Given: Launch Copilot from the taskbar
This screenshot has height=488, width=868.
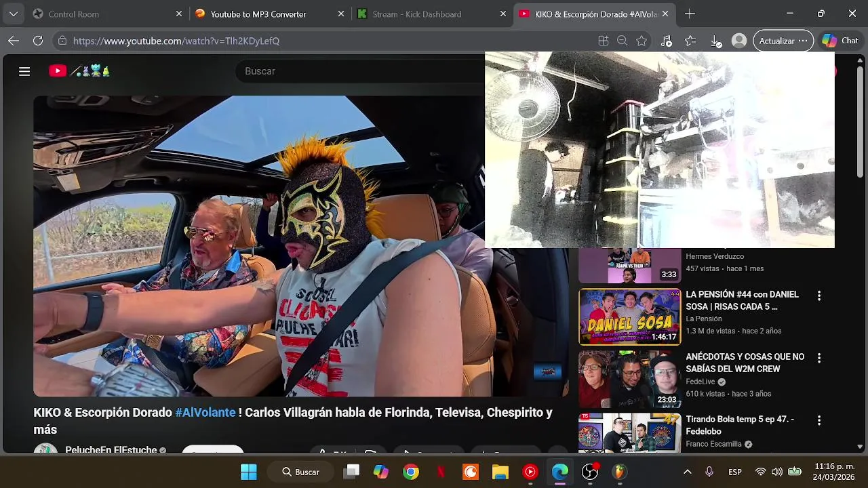Looking at the screenshot, I should [381, 472].
